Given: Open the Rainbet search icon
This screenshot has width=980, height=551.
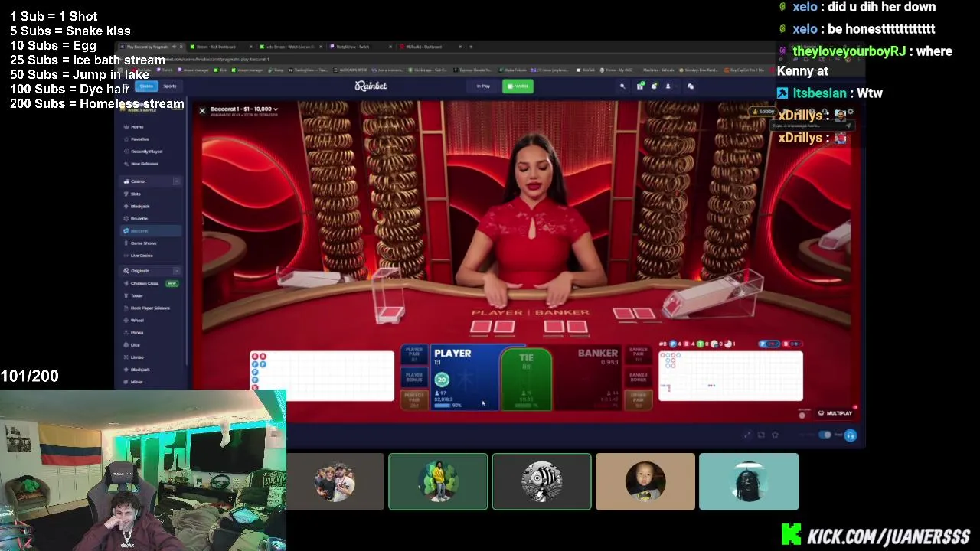Looking at the screenshot, I should coord(622,86).
